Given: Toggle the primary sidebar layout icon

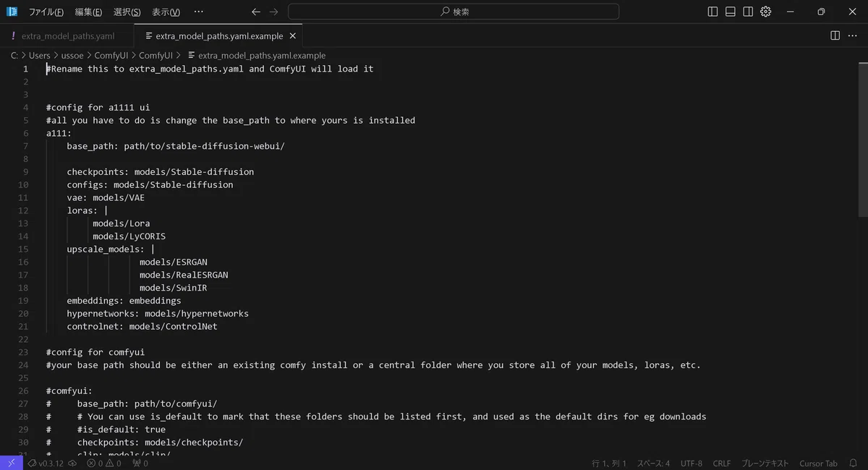Looking at the screenshot, I should click(x=712, y=12).
